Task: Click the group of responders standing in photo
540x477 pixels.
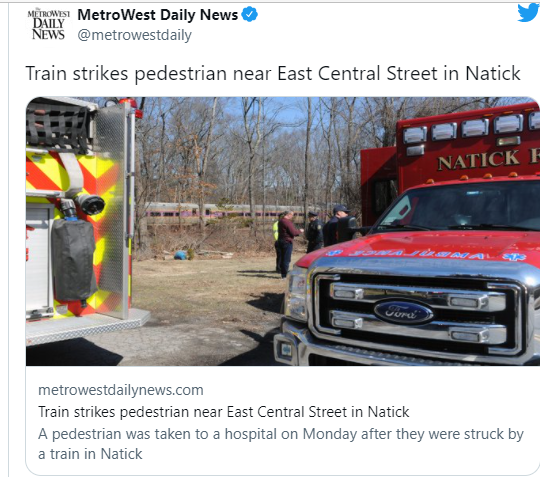Action: pyautogui.click(x=310, y=240)
